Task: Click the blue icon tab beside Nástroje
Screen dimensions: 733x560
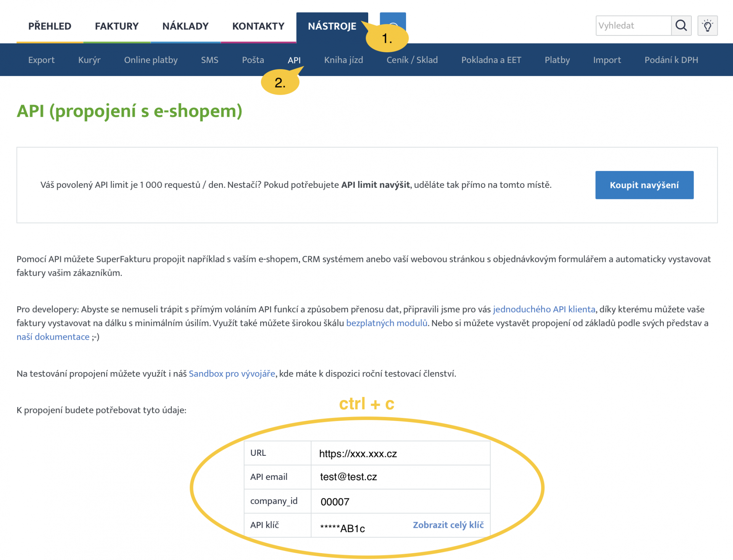Action: 393,20
